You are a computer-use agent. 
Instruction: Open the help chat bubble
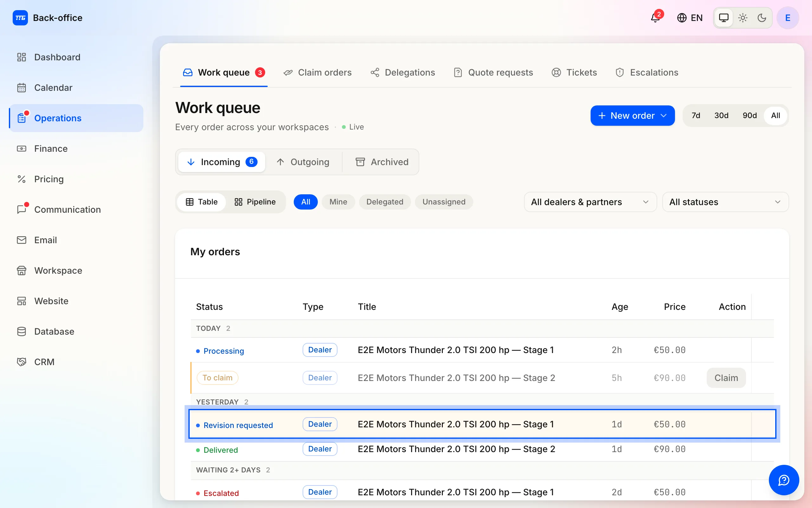tap(784, 480)
